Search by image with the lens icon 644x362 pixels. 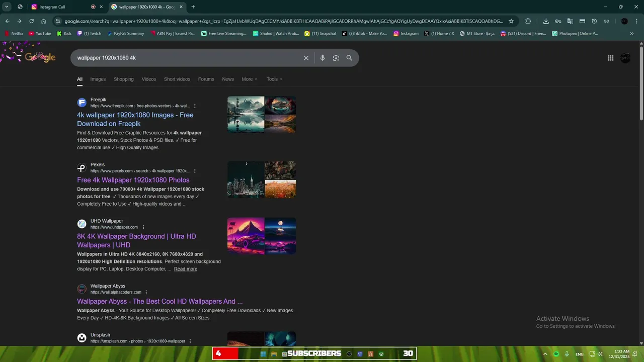coord(336,58)
